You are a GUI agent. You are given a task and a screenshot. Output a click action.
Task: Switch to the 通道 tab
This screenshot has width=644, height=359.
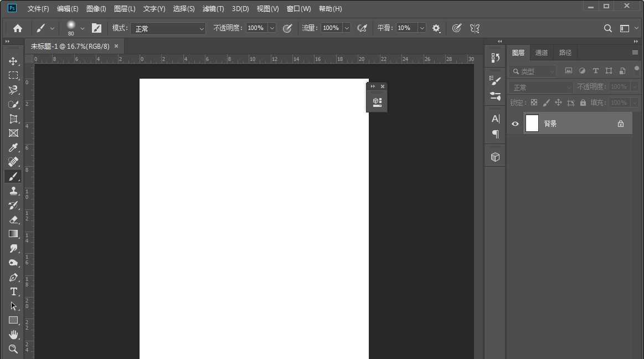(541, 53)
